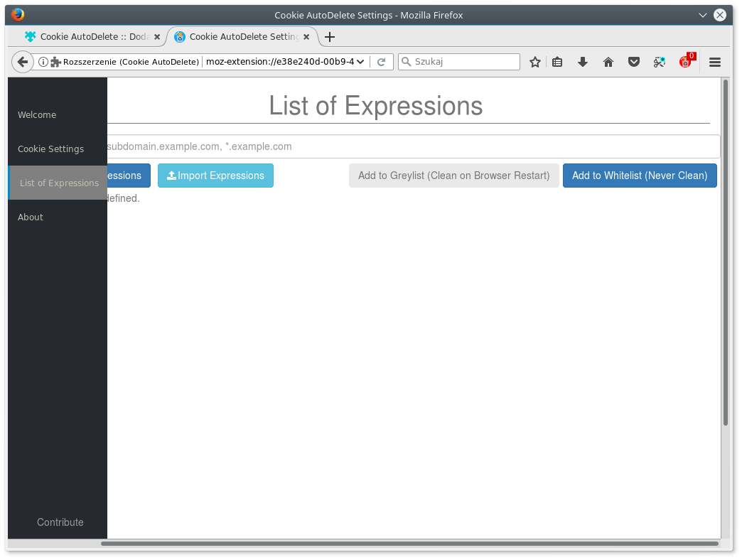Switch to the Cookie AutoDelete :: Dodatki tab
Screen dimensions: 742x560
[x=92, y=37]
